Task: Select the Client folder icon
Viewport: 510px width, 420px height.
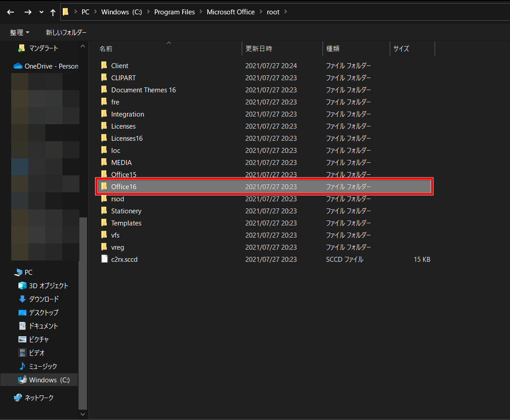Action: coord(104,65)
